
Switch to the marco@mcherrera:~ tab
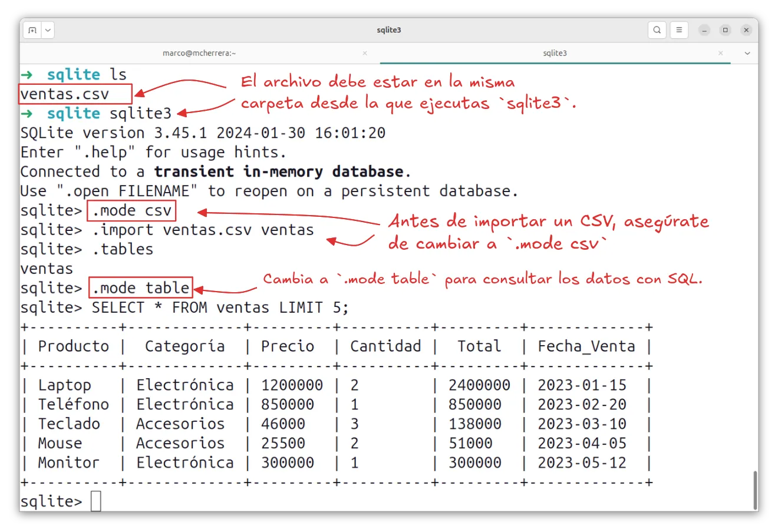coord(199,53)
